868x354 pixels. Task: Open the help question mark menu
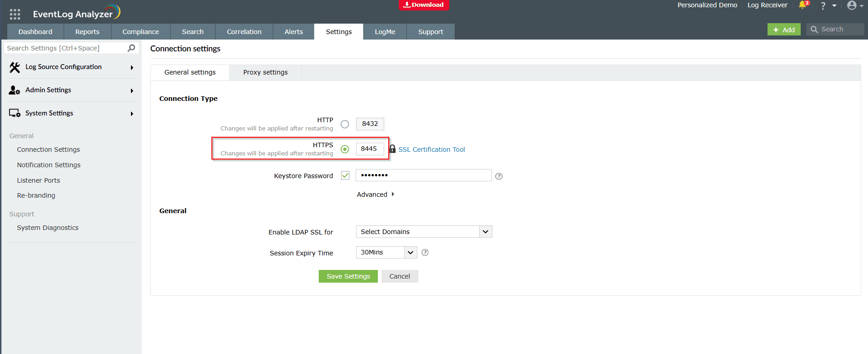(x=823, y=5)
